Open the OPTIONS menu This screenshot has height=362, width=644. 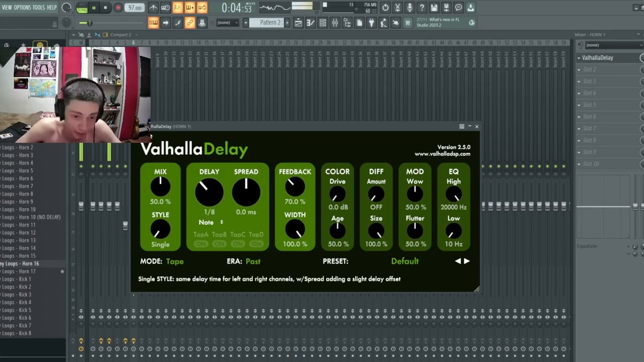pos(22,8)
